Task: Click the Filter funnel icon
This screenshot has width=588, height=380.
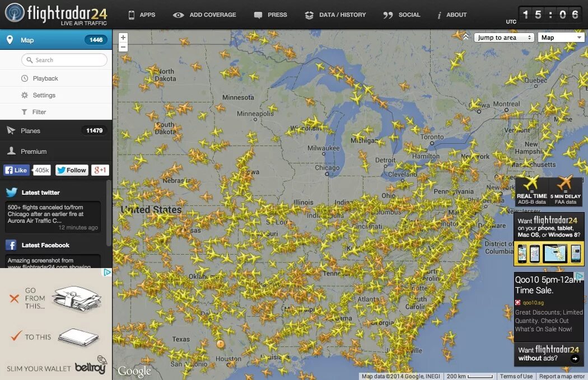Action: [x=25, y=112]
